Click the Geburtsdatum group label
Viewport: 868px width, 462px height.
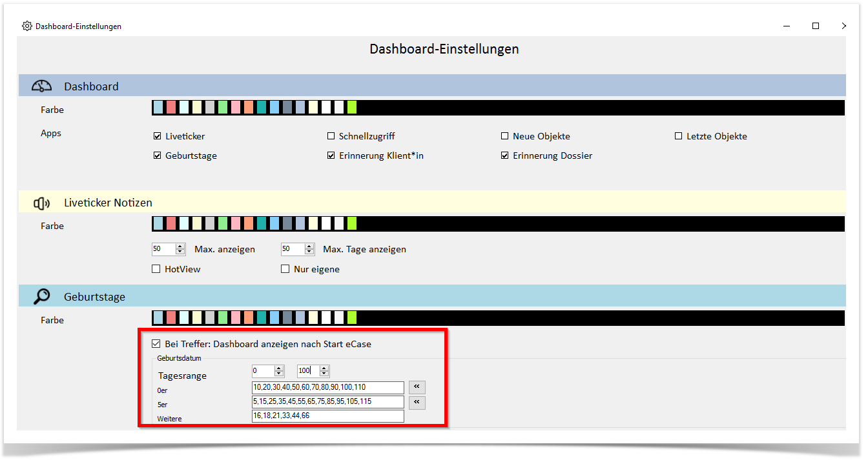pyautogui.click(x=179, y=358)
